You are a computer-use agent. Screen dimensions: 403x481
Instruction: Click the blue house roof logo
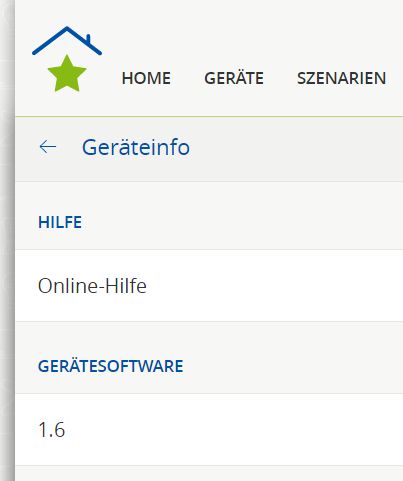click(x=67, y=40)
